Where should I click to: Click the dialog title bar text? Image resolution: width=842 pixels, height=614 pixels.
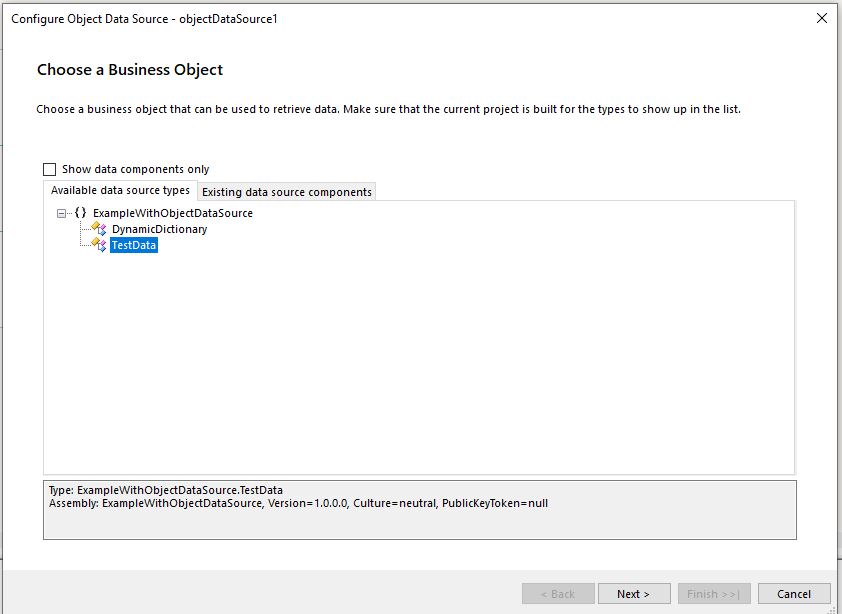pos(144,19)
